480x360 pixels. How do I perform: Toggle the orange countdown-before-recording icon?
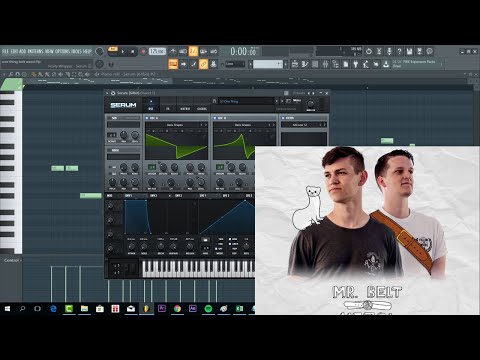(x=193, y=51)
